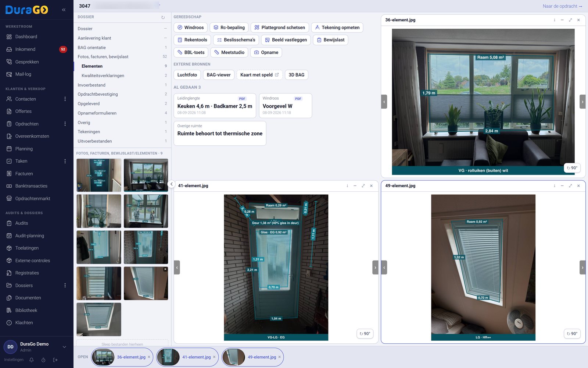The height and width of the screenshot is (368, 588).
Task: Collapse file panel with left chevron toggle
Action: 171,184
